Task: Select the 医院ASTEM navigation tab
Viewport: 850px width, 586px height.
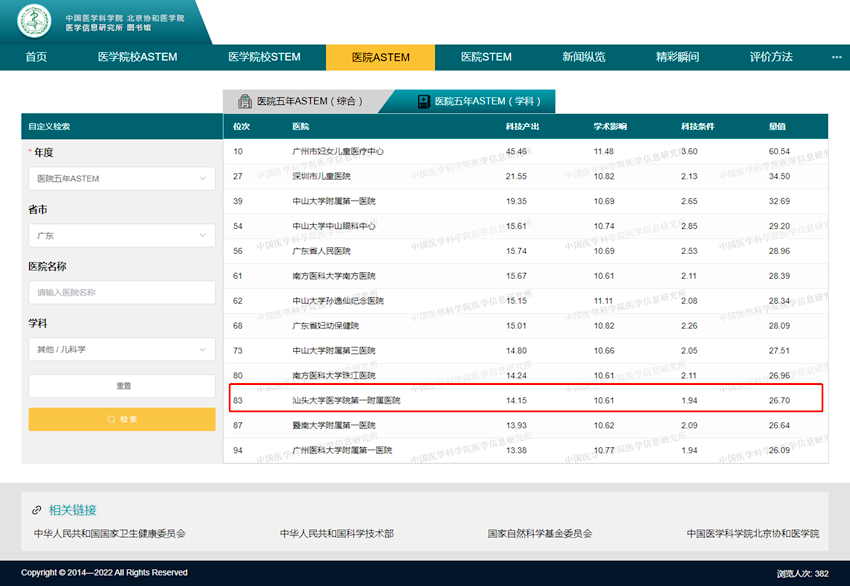Action: 381,57
